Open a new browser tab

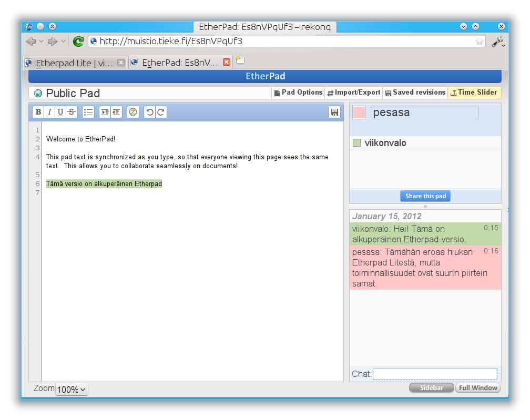pos(240,60)
